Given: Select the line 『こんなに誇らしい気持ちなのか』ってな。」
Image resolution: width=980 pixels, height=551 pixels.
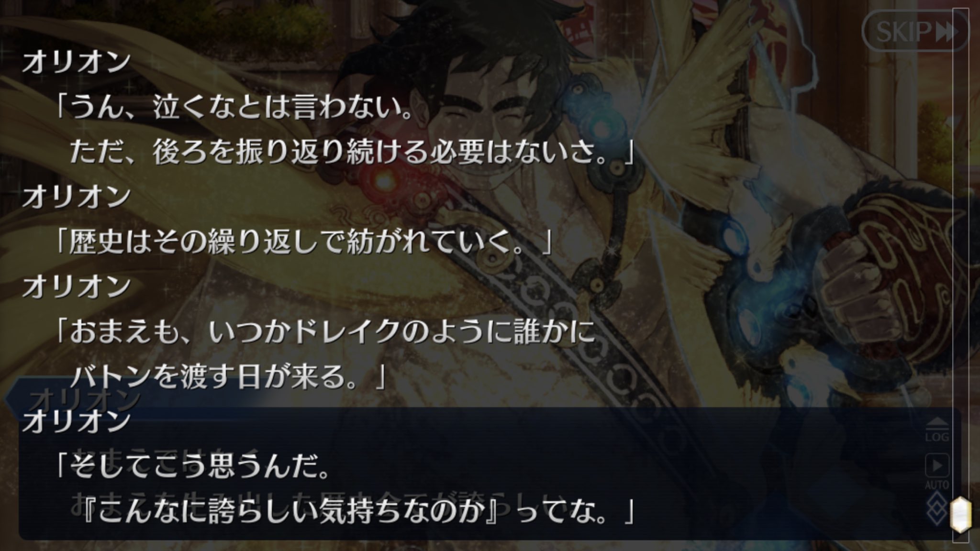Looking at the screenshot, I should tap(358, 512).
